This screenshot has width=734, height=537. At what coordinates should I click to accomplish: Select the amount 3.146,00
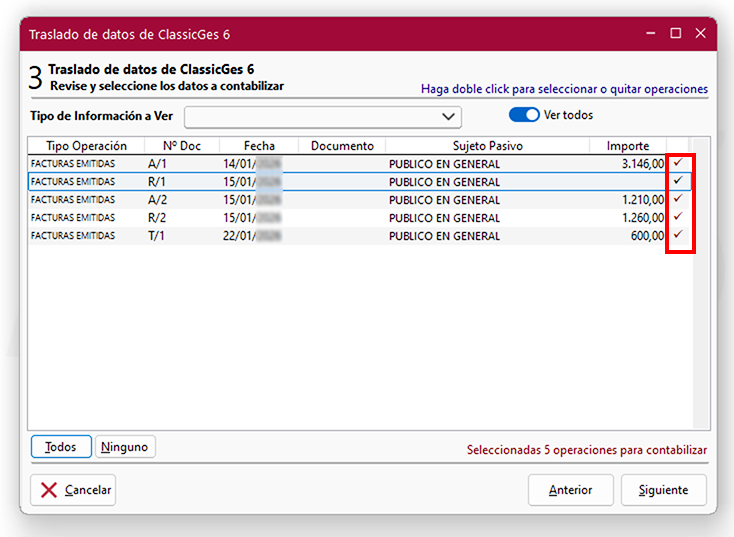point(643,164)
